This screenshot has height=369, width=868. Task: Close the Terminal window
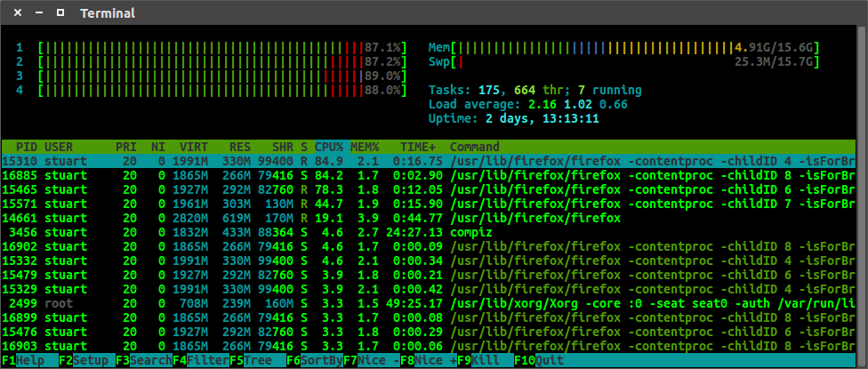click(x=18, y=12)
